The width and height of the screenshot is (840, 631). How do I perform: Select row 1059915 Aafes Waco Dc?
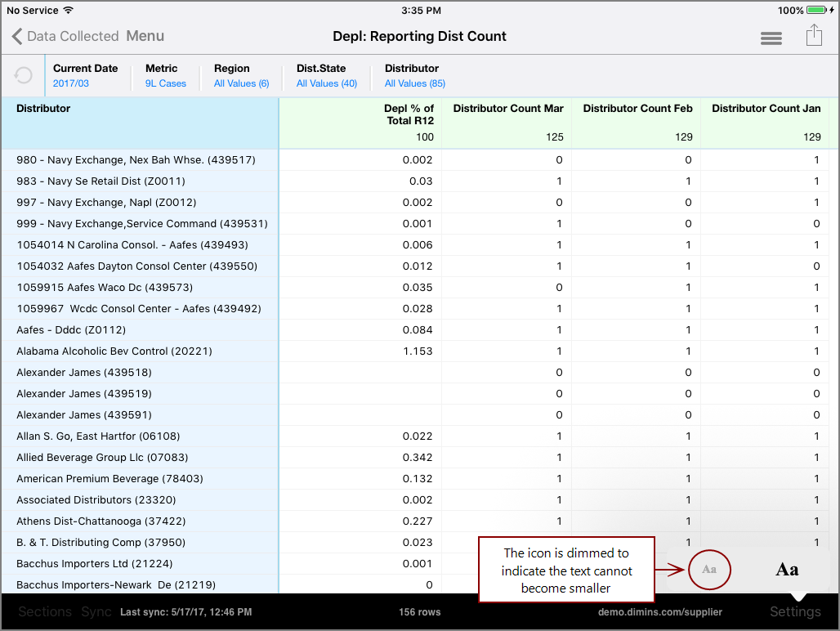tap(415, 288)
